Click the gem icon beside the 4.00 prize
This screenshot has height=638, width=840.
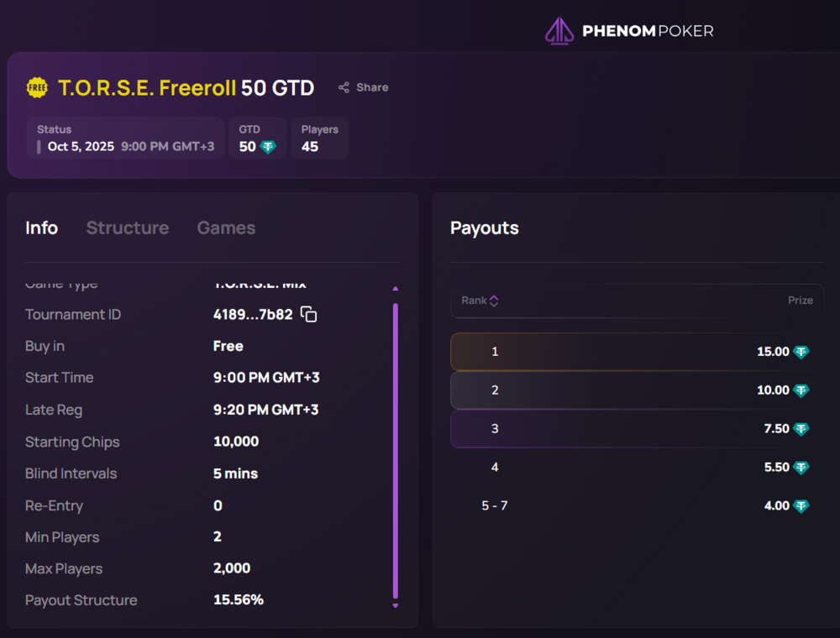801,506
